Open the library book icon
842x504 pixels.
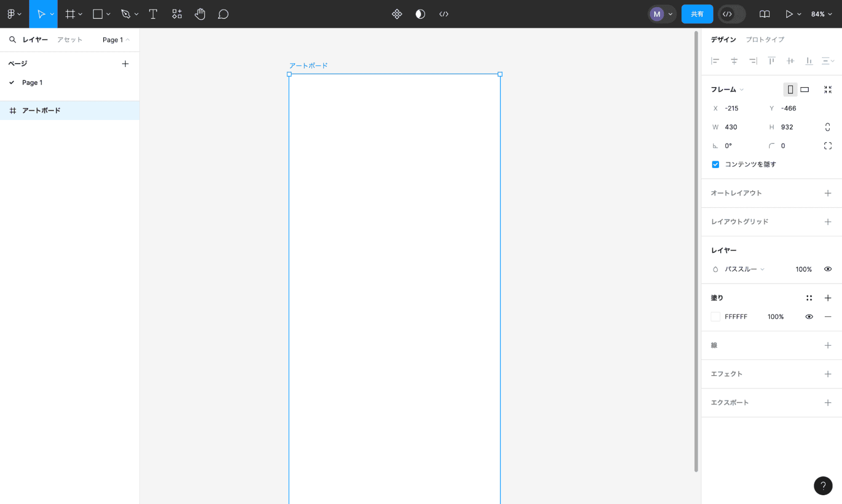coord(764,14)
